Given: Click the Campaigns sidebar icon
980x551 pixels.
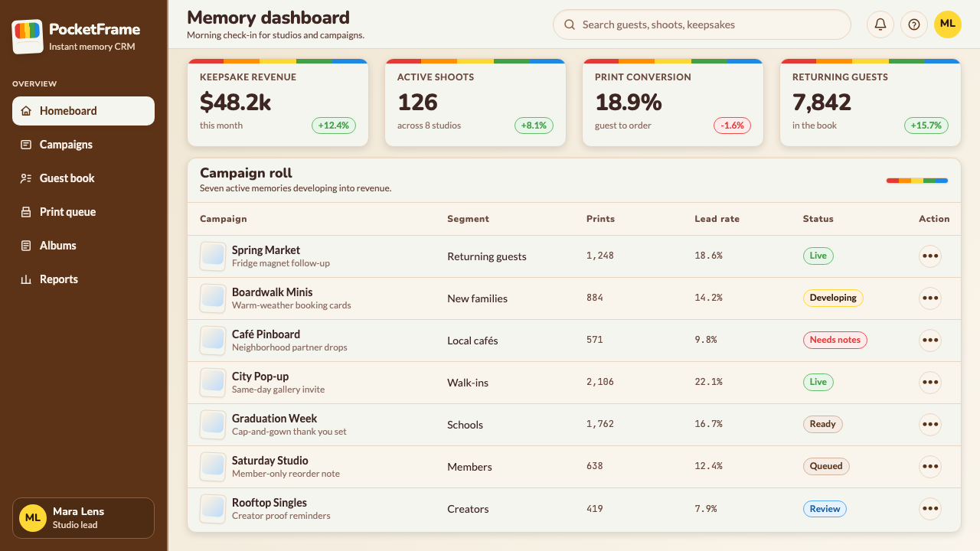Looking at the screenshot, I should pos(26,145).
